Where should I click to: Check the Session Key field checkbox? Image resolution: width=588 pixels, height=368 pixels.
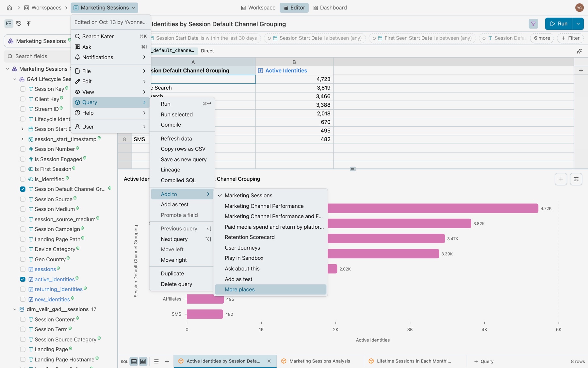(23, 89)
